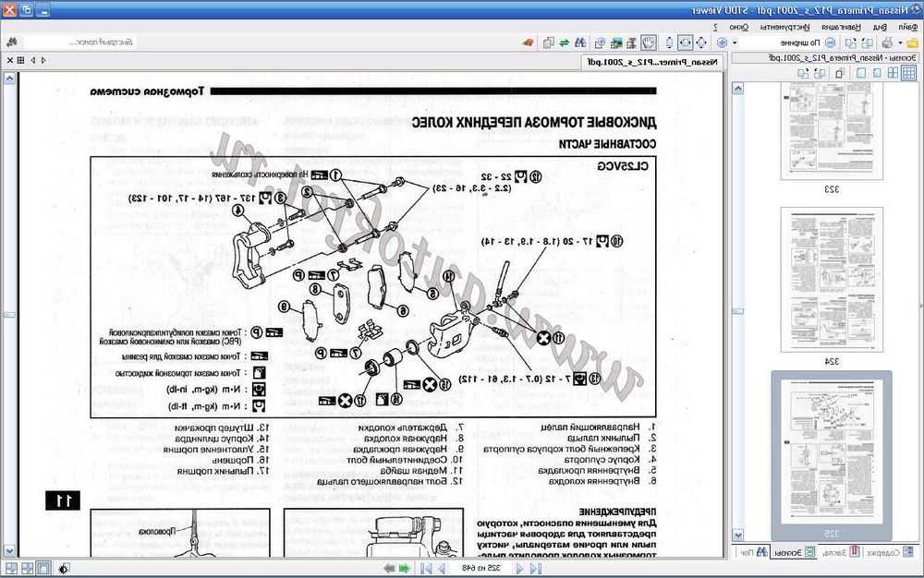Click the orange highlighter icon in toolbar
Viewport: 924px width, 578px height.
point(529,42)
